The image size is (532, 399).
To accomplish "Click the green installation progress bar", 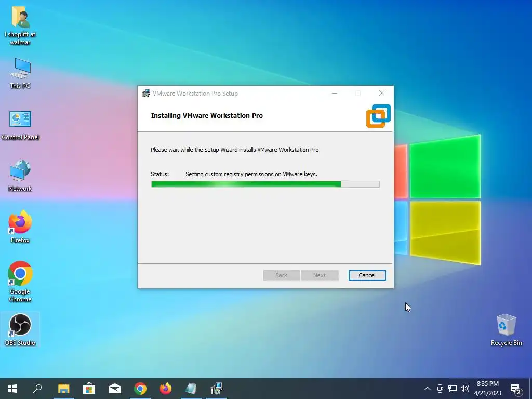I will pyautogui.click(x=265, y=184).
